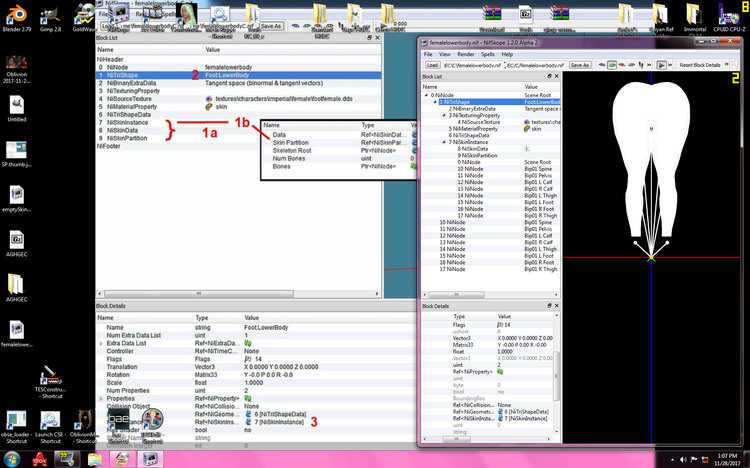Open Gimp 2.8 desktop shortcut
750x468 pixels.
point(50,18)
